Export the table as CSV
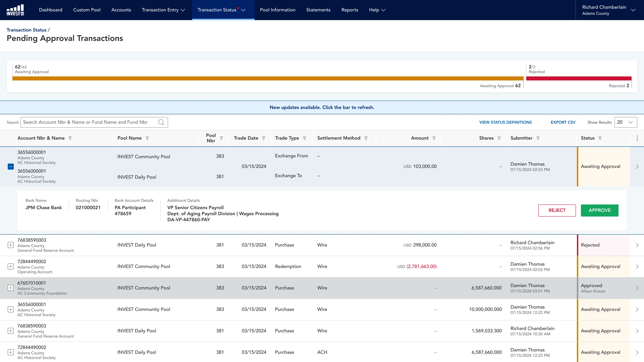The image size is (644, 362). pyautogui.click(x=563, y=122)
